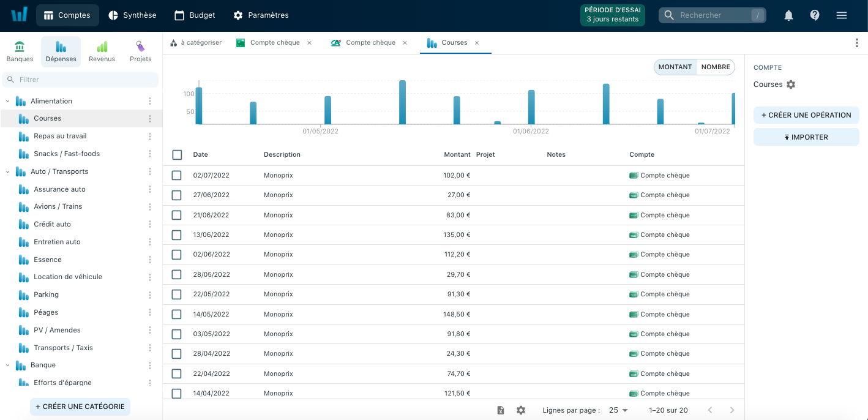This screenshot has height=420, width=868.
Task: Export table using the spreadsheet icon
Action: click(501, 410)
